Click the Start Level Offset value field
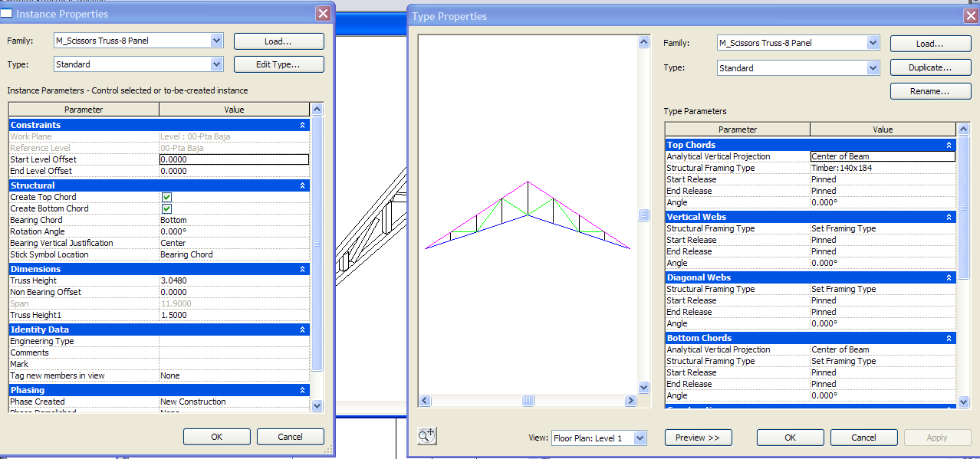The height and width of the screenshot is (459, 980). pyautogui.click(x=234, y=159)
